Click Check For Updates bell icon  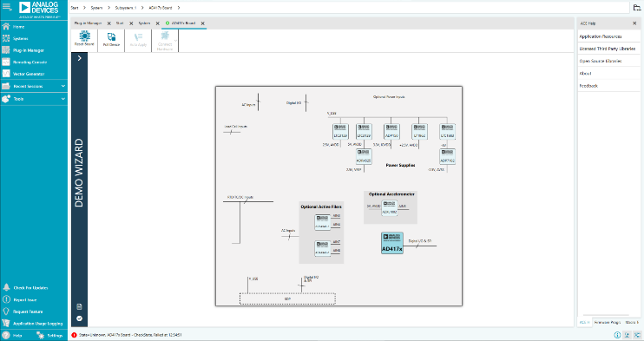pos(6,287)
